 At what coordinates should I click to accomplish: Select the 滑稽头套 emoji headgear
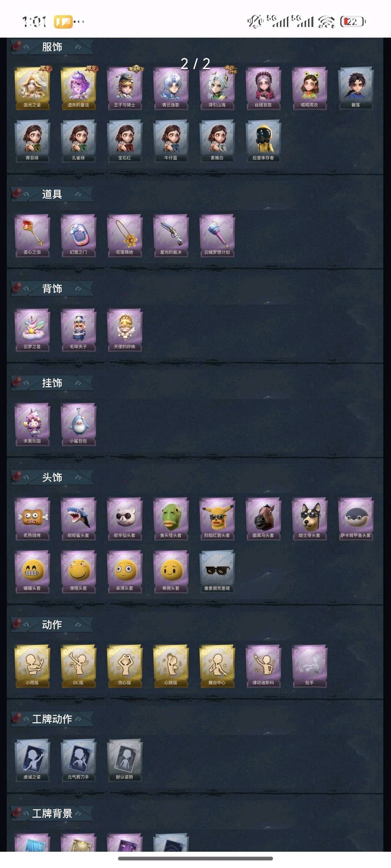(x=79, y=571)
